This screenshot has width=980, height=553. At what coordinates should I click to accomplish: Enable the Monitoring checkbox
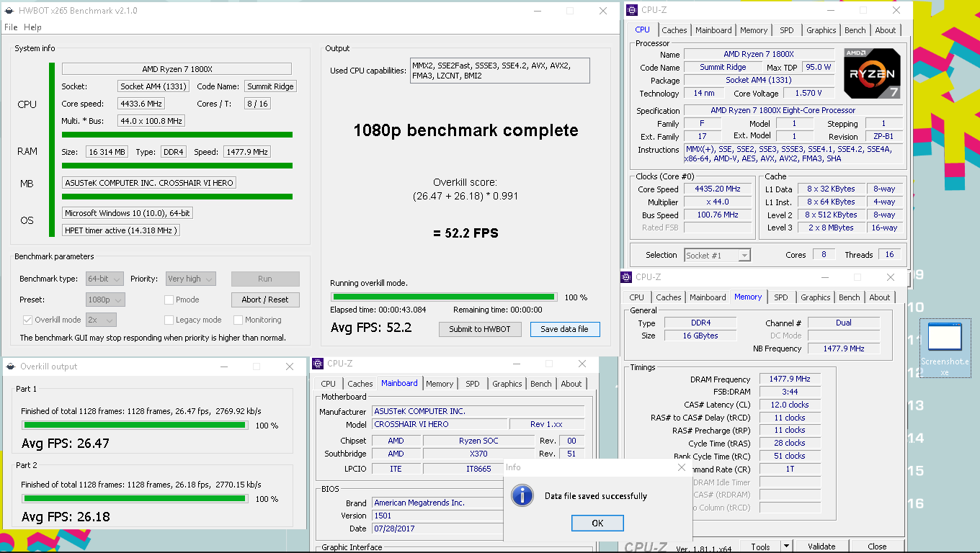tap(238, 320)
